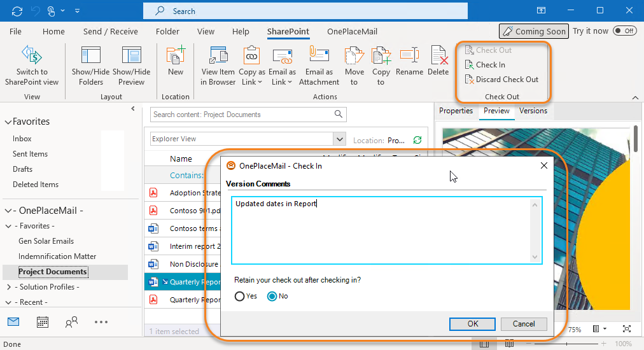Switch to the Send / Receive tab
Image resolution: width=644 pixels, height=350 pixels.
(111, 31)
